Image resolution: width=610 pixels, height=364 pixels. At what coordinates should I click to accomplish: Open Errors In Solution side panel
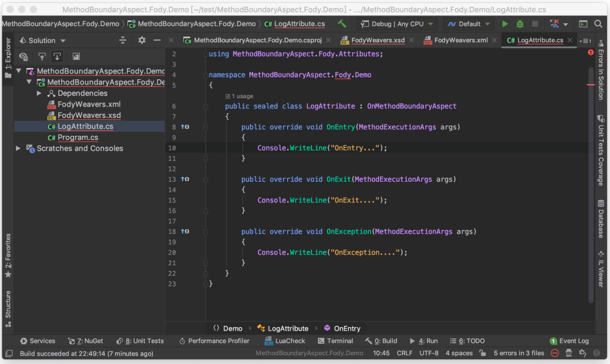(600, 70)
